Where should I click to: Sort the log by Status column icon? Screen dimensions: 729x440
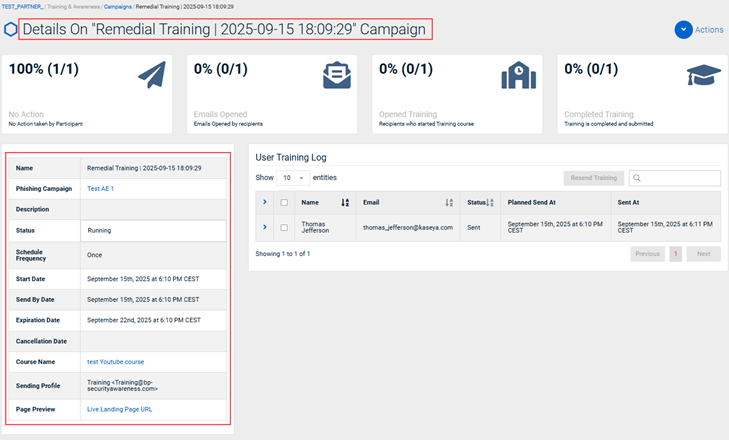490,202
